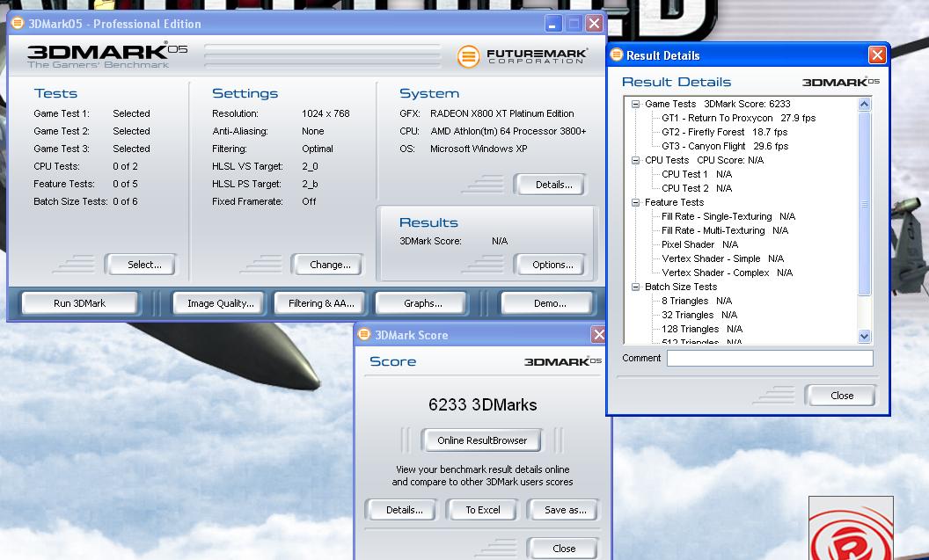Viewport: 929px width, 560px height.
Task: Collapse the Batch Size Tests tree node
Action: pos(635,287)
